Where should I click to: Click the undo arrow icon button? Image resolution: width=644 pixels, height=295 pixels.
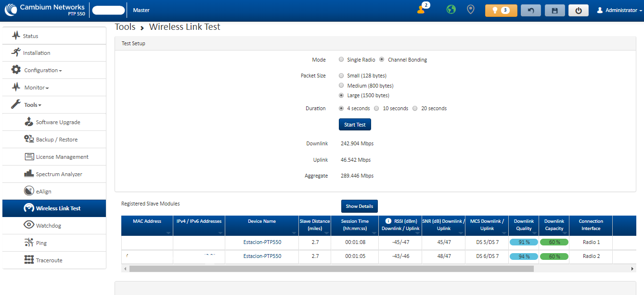tap(530, 10)
